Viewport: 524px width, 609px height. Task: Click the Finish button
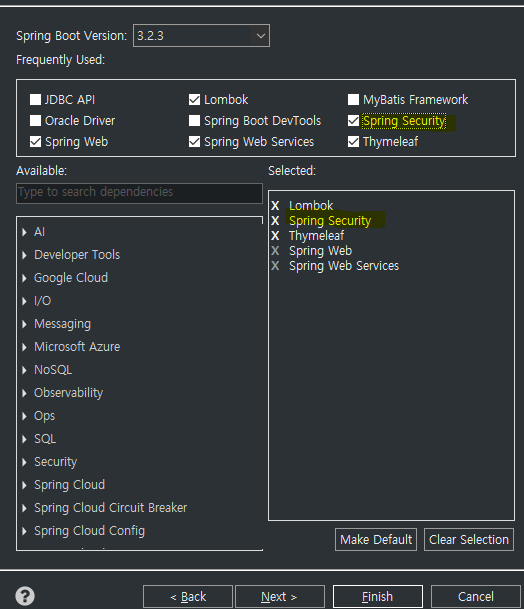point(378,596)
